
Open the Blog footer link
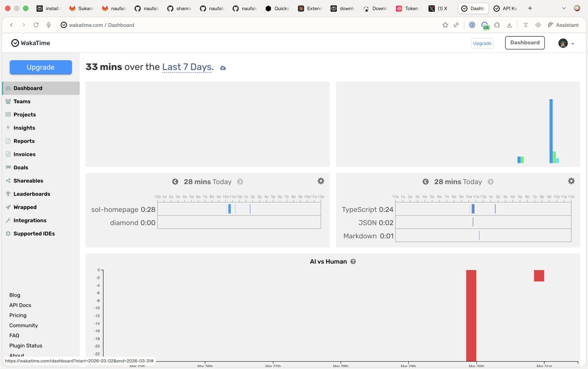pos(15,295)
